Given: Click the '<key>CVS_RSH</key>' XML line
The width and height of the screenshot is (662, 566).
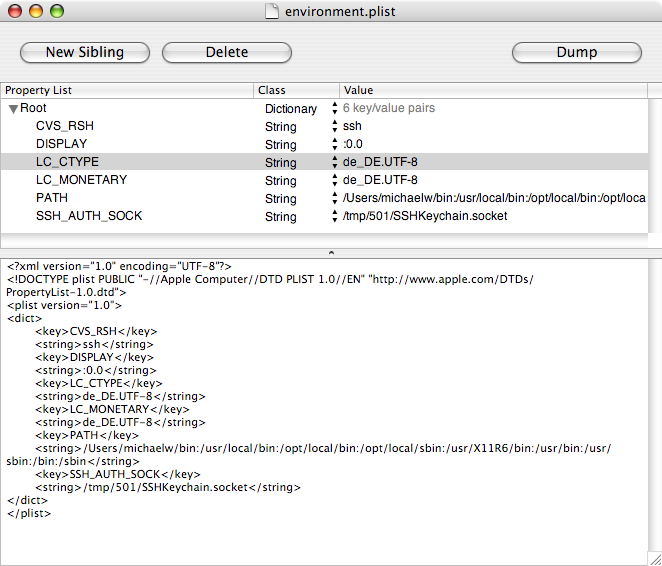Looking at the screenshot, I should point(96,331).
